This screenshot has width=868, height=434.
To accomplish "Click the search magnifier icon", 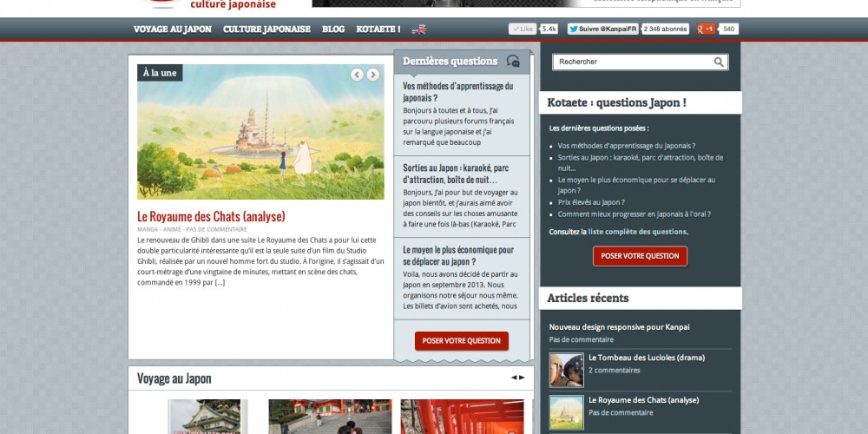I will 719,62.
